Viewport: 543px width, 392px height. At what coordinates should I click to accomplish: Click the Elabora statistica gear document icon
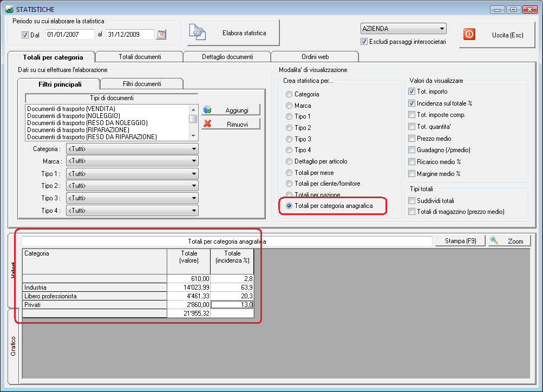click(198, 32)
